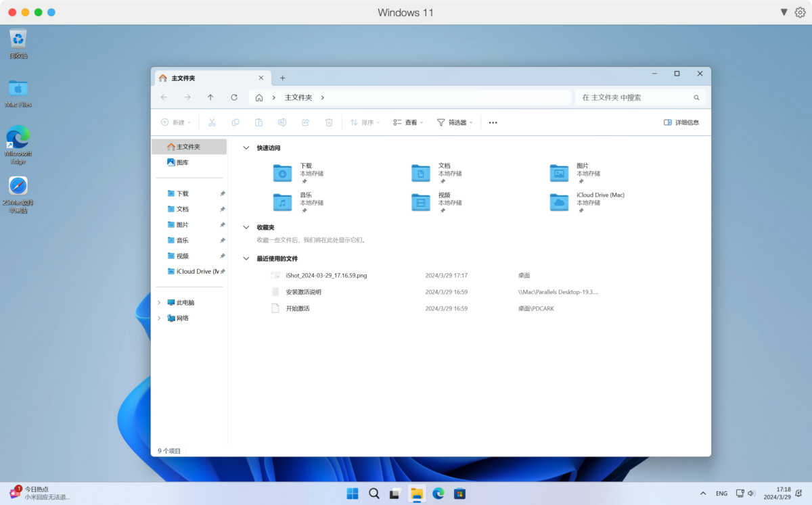This screenshot has width=812, height=505.
Task: Open the 筛选器 filter dropdown
Action: pos(454,122)
